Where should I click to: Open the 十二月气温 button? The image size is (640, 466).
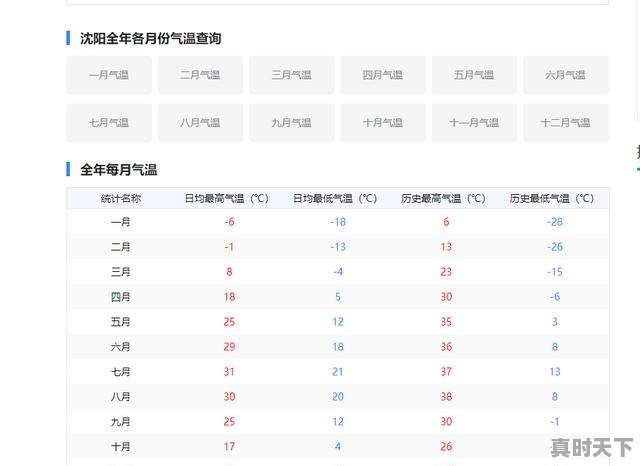pyautogui.click(x=566, y=123)
